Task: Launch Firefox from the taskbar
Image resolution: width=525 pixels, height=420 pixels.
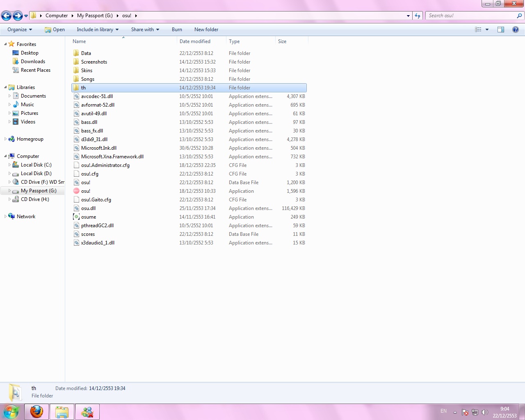Action: (37, 412)
